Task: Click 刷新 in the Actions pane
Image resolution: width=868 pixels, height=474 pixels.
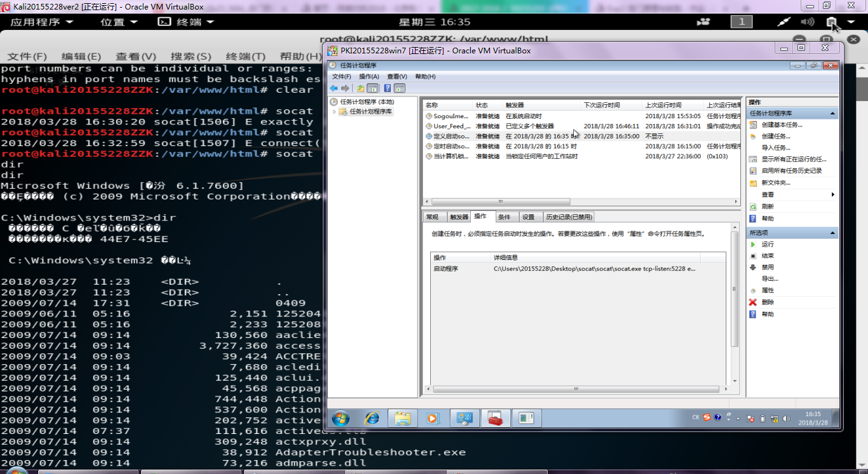Action: tap(768, 207)
